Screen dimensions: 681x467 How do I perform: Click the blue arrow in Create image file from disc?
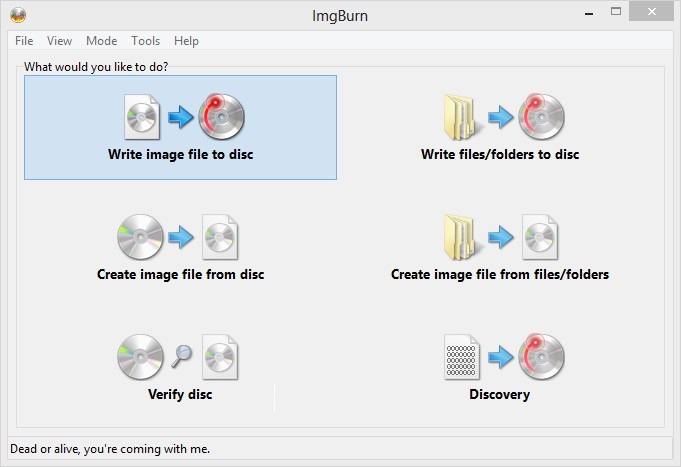(181, 237)
